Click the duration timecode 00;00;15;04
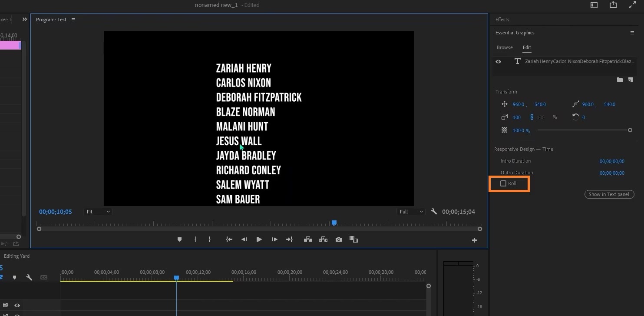This screenshot has height=316, width=644. point(459,212)
